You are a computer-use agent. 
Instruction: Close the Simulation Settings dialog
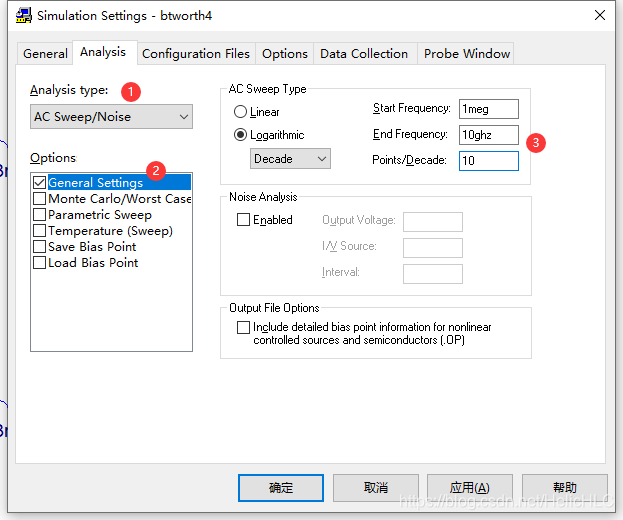point(600,14)
